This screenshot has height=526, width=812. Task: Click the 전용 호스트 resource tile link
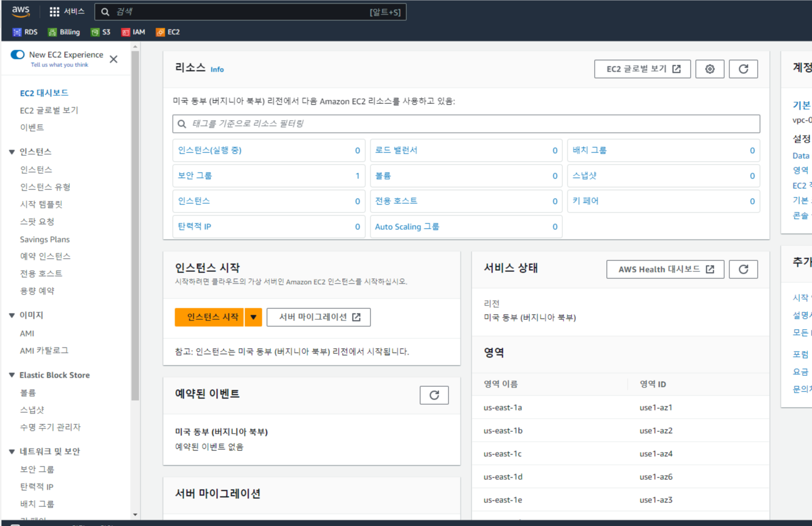[396, 201]
